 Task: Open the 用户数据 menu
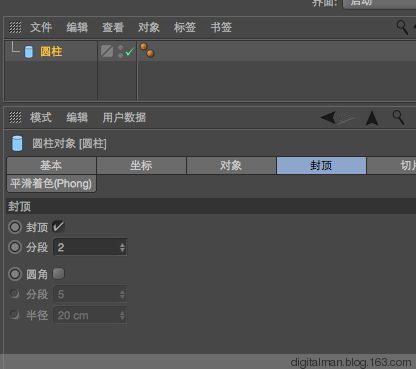click(x=124, y=117)
